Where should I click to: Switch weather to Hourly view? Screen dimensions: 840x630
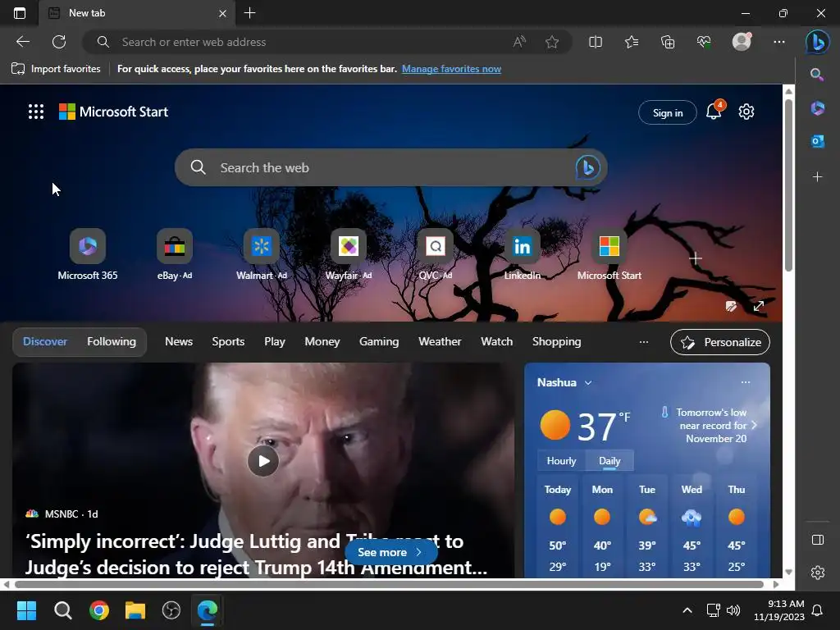click(561, 461)
